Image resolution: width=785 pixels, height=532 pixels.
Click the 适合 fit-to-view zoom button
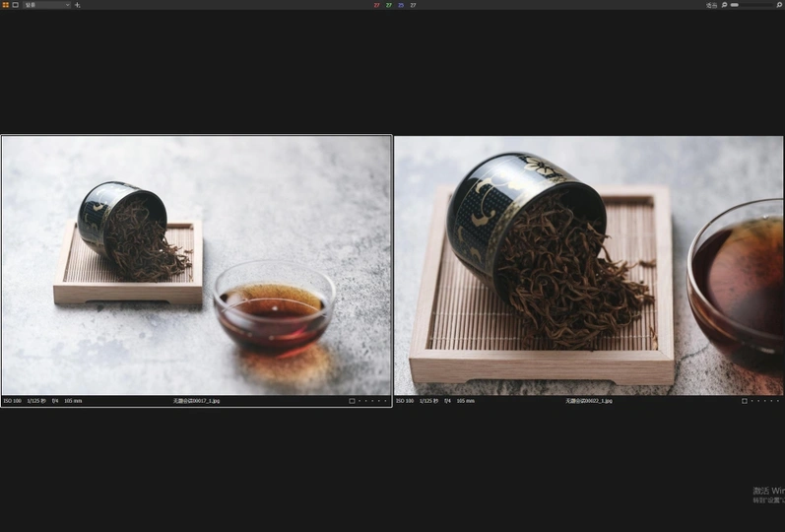coord(711,5)
